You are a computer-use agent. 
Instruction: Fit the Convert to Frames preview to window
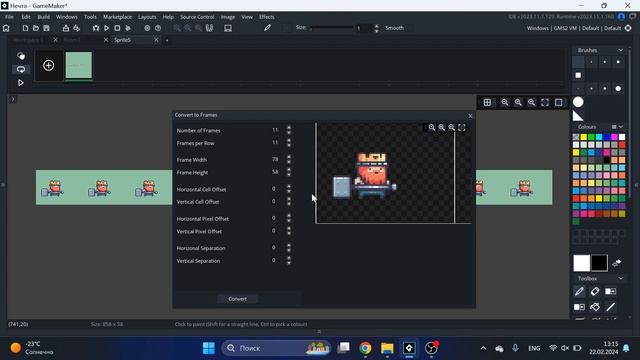tap(462, 128)
